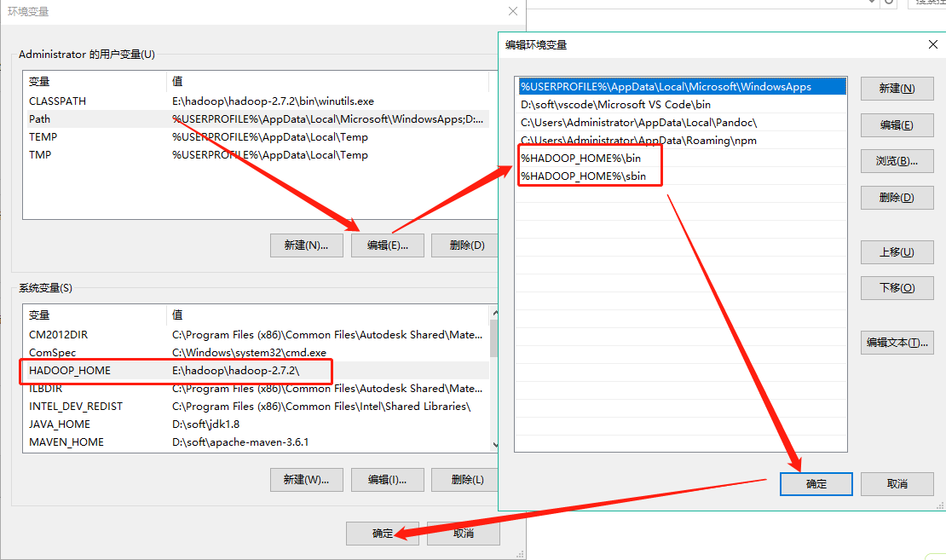The height and width of the screenshot is (560, 946).
Task: Select the %HADOOP_HOME%\sbin path entry
Action: 681,176
